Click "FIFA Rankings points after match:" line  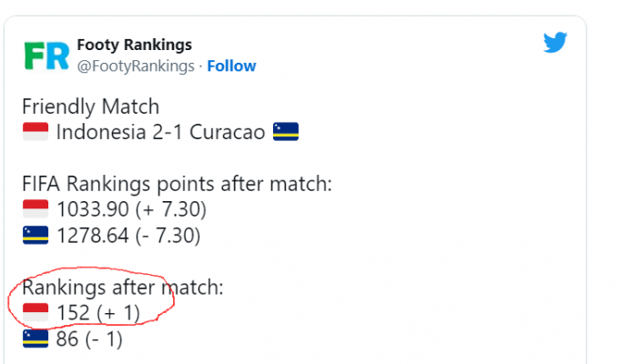(177, 184)
